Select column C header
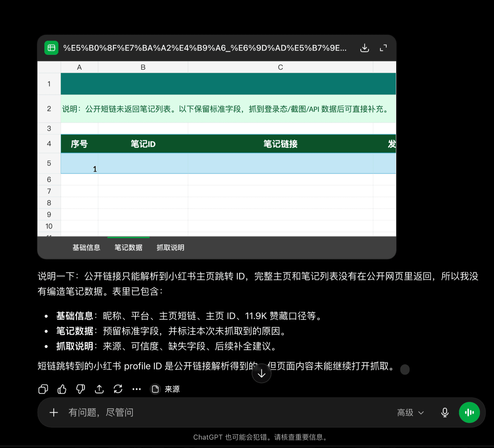 (x=281, y=67)
